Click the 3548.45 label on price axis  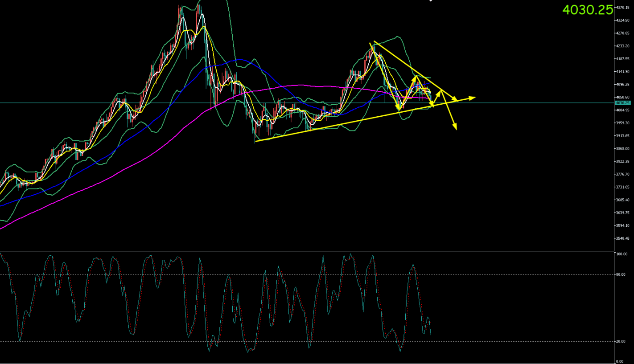pos(622,238)
